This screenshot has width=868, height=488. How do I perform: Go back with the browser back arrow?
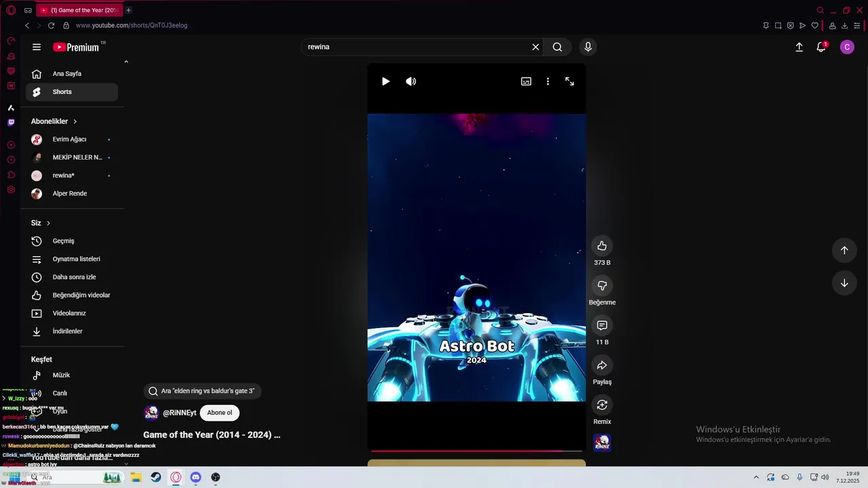click(x=27, y=26)
